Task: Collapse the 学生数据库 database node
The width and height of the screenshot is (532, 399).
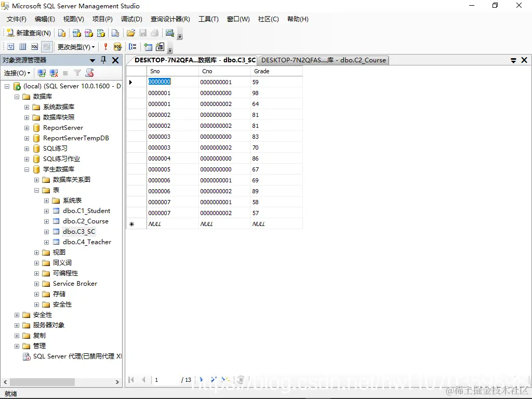Action: click(27, 170)
